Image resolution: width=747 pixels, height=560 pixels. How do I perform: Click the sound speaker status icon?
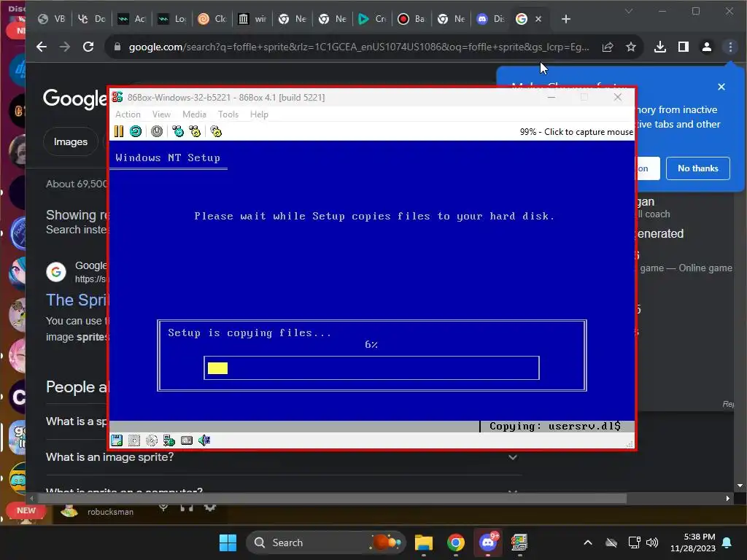pos(204,440)
